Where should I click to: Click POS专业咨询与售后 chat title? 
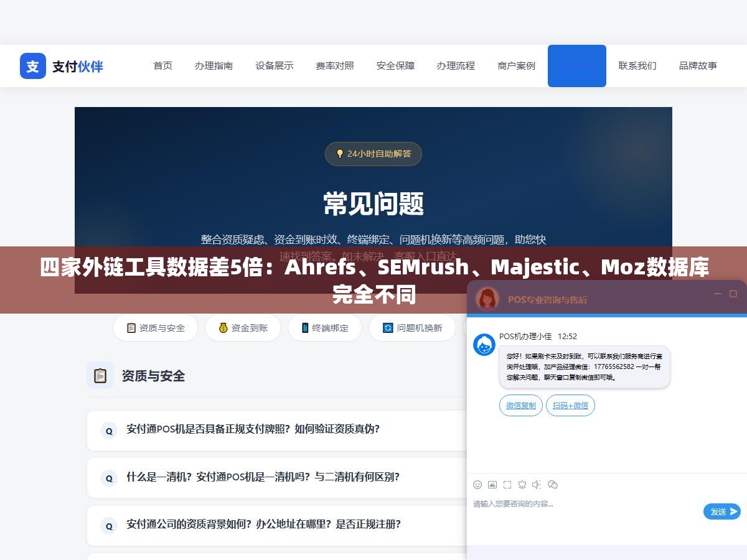click(547, 299)
